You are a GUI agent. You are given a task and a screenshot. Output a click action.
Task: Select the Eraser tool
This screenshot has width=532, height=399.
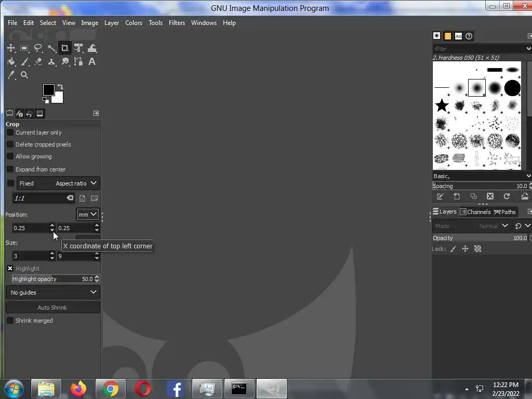37,62
